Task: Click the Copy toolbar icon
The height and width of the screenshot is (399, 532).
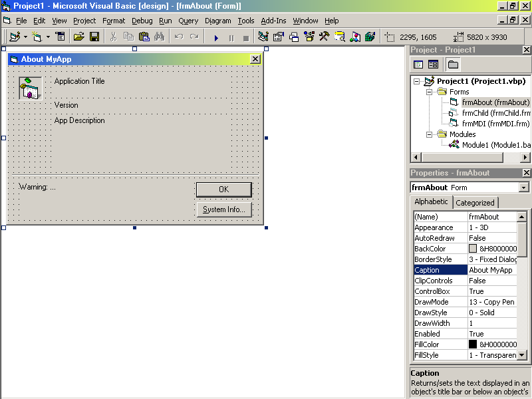Action: (128, 37)
